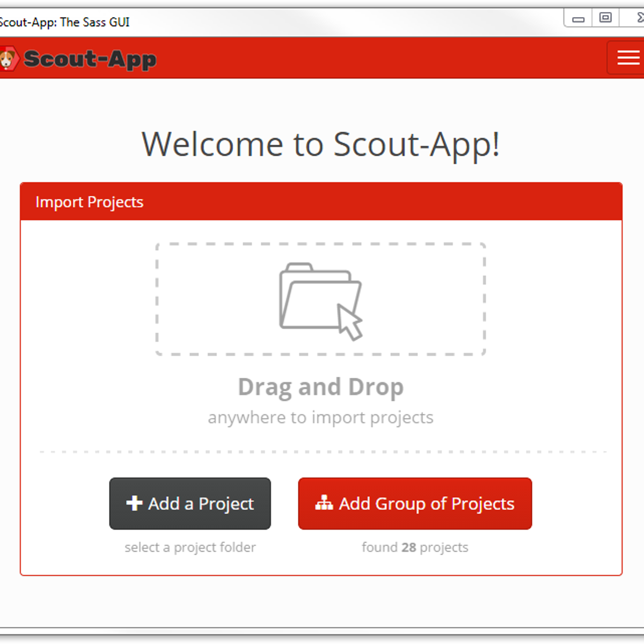Maximize the Scout-App window

point(605,18)
